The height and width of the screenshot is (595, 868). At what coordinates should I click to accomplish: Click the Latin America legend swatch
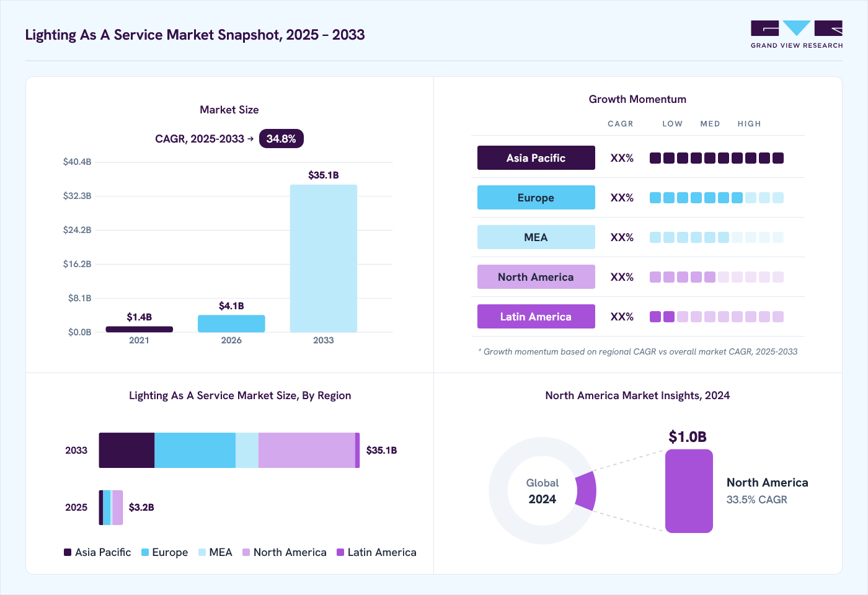tap(340, 552)
